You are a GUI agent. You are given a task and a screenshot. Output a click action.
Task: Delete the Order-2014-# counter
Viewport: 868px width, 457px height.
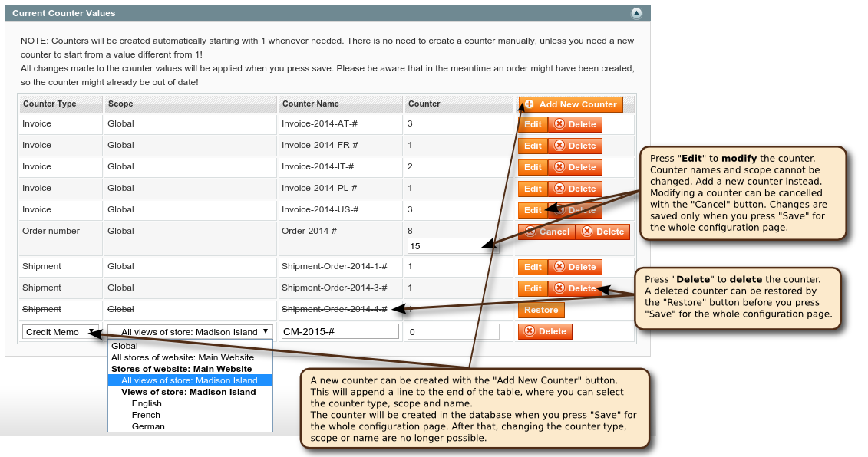pyautogui.click(x=602, y=232)
